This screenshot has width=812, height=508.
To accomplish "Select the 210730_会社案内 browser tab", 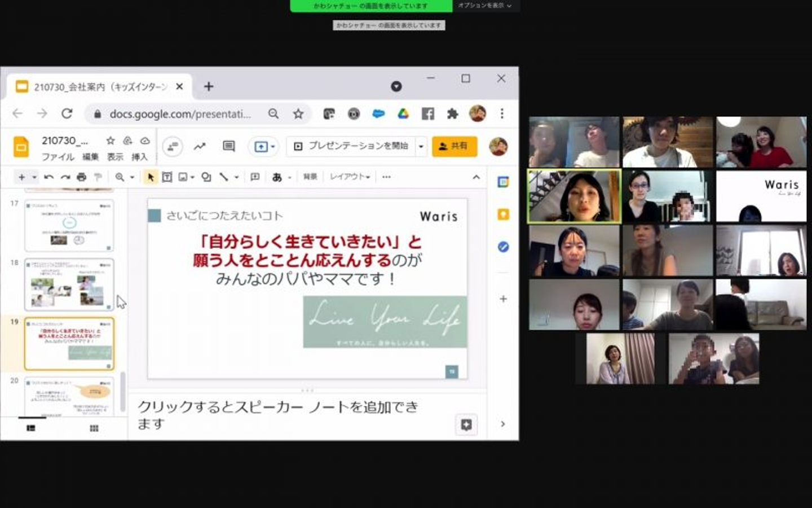I will click(100, 87).
